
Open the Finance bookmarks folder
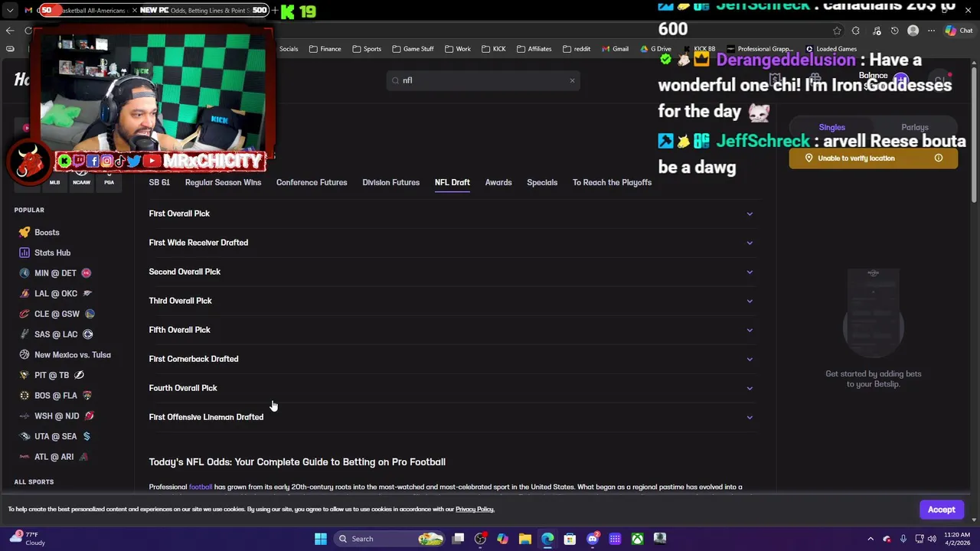[x=325, y=49]
